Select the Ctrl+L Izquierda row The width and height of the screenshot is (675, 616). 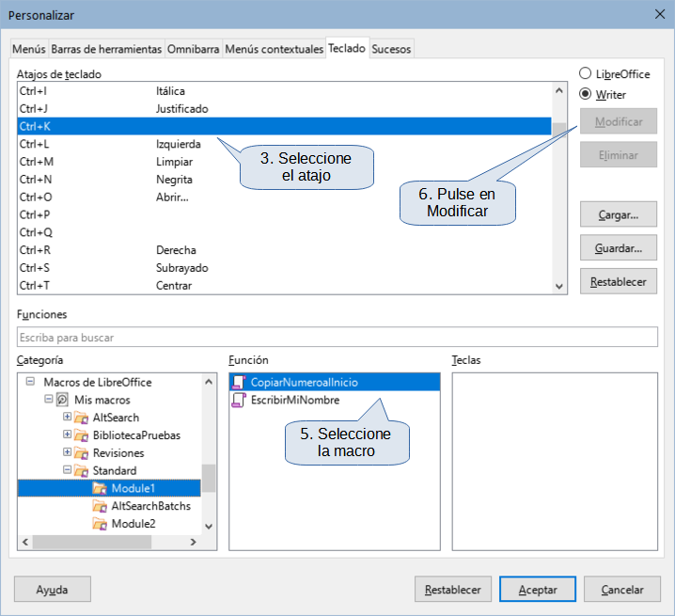(284, 144)
